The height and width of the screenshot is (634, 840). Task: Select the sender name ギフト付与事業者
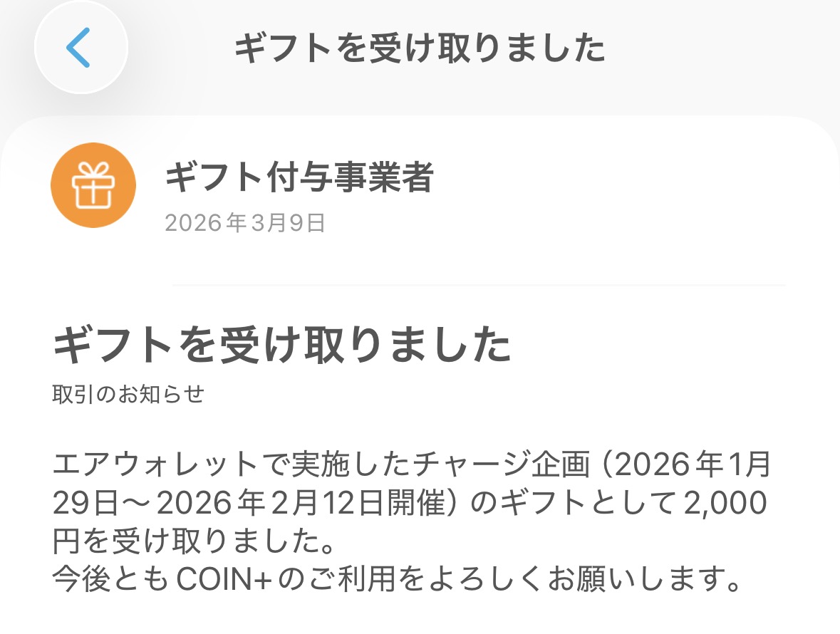pos(299,178)
